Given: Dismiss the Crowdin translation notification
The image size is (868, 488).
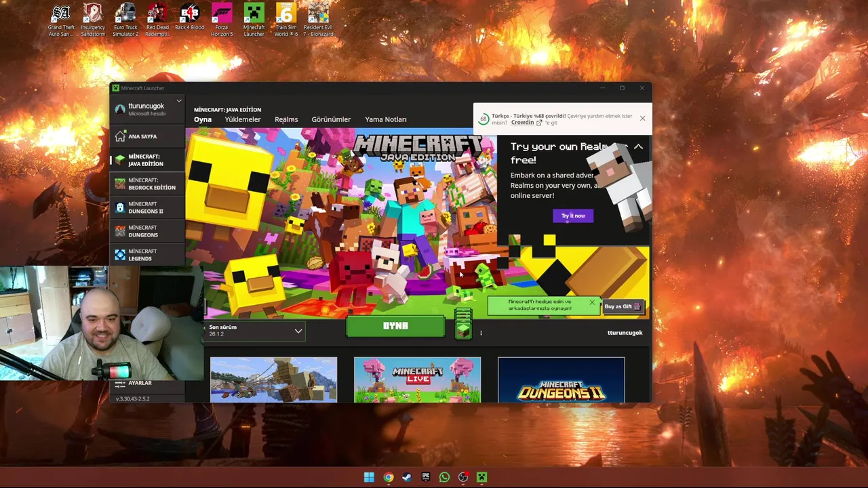Looking at the screenshot, I should [642, 119].
